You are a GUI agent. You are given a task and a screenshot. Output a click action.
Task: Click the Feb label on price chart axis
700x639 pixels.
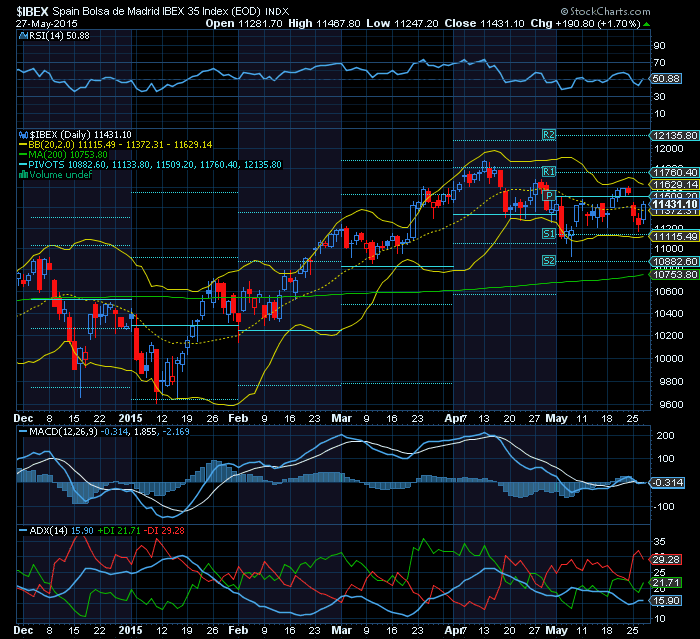coord(238,418)
